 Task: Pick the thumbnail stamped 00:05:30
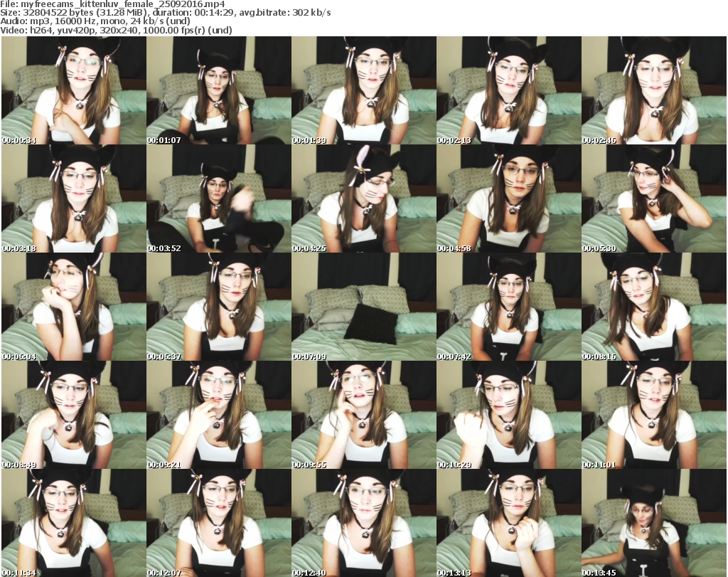653,198
